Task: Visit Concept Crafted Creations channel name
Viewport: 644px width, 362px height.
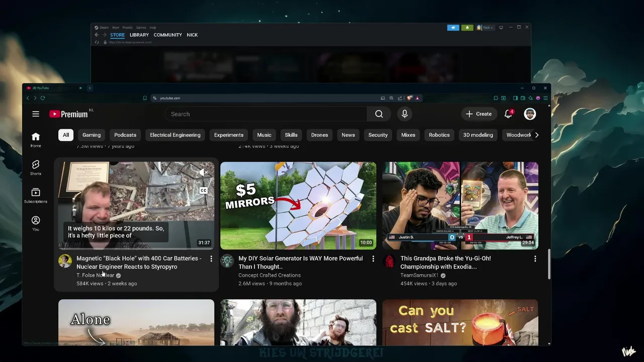Action: (270, 276)
